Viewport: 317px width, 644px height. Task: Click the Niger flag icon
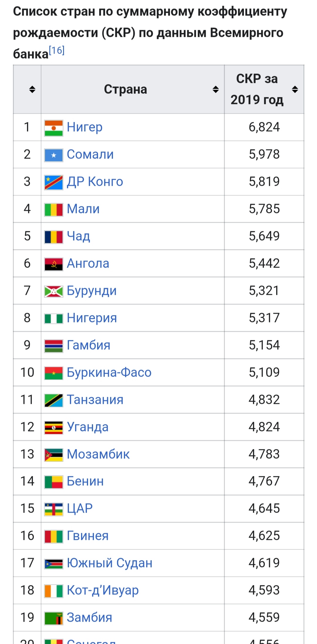click(x=53, y=128)
